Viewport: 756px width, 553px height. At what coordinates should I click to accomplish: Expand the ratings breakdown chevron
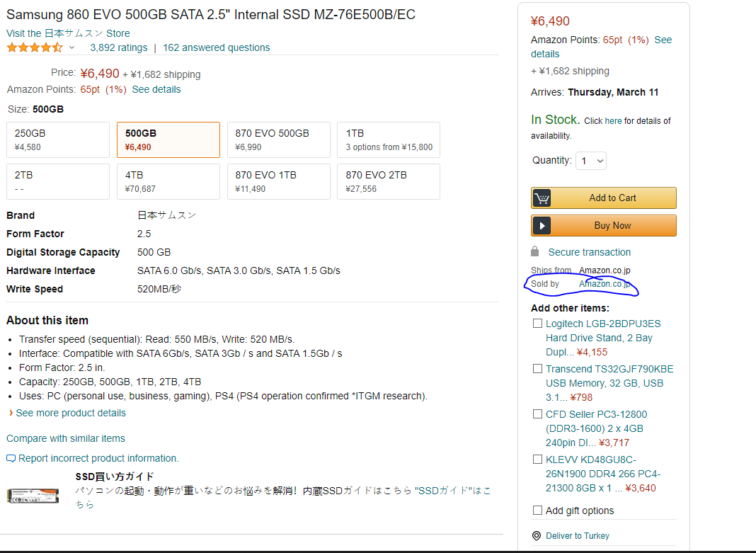[x=71, y=48]
